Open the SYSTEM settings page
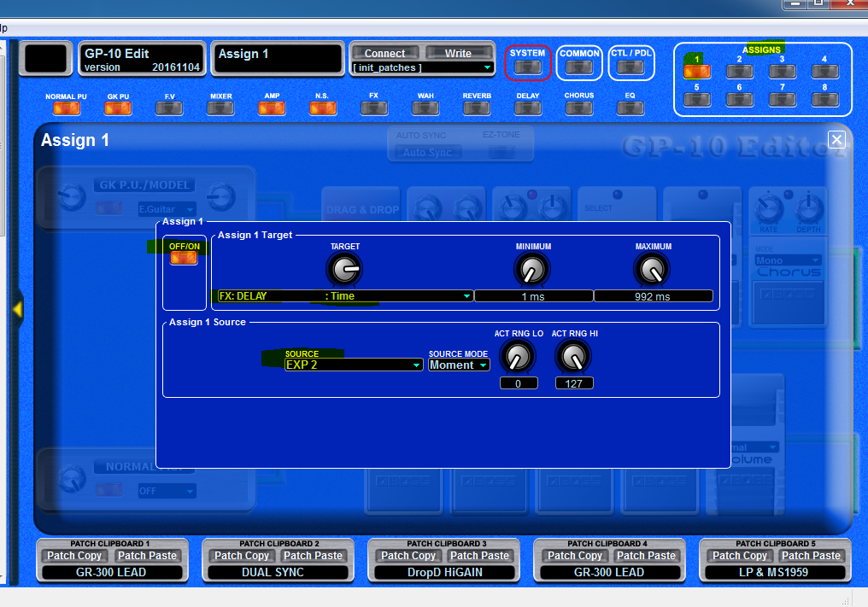This screenshot has width=868, height=607. (x=528, y=67)
